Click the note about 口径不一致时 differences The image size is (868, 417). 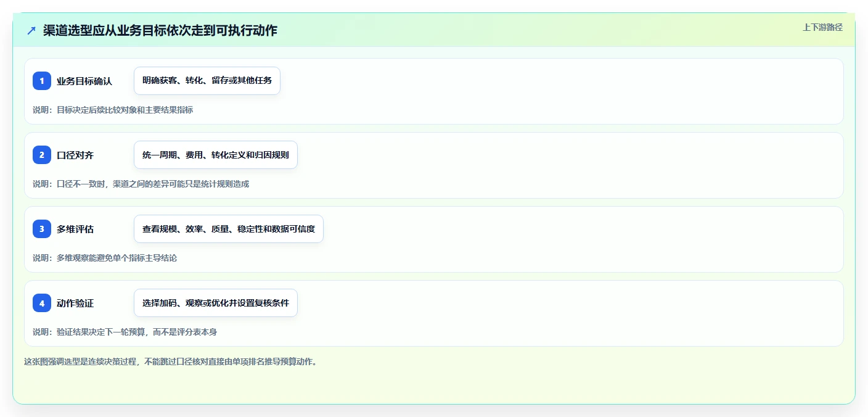[141, 184]
